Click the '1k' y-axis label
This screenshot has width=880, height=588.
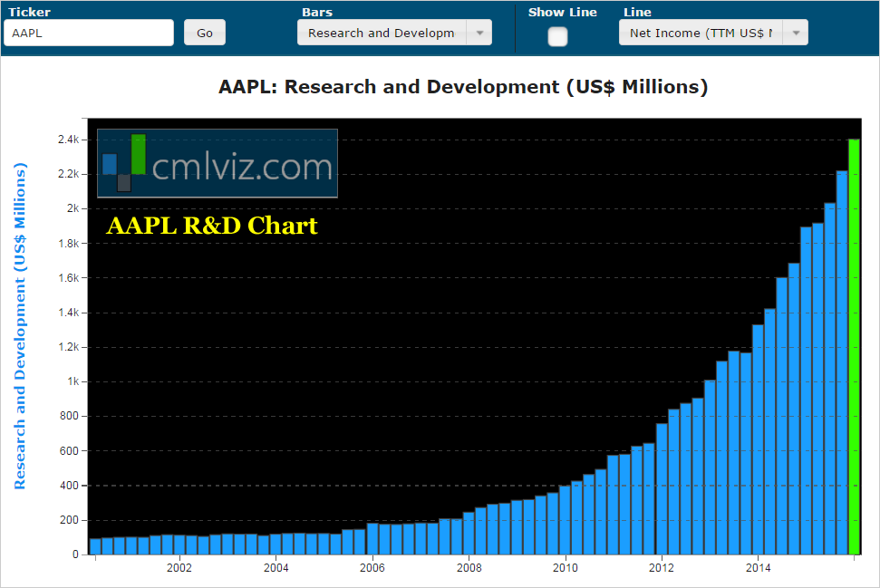73,381
